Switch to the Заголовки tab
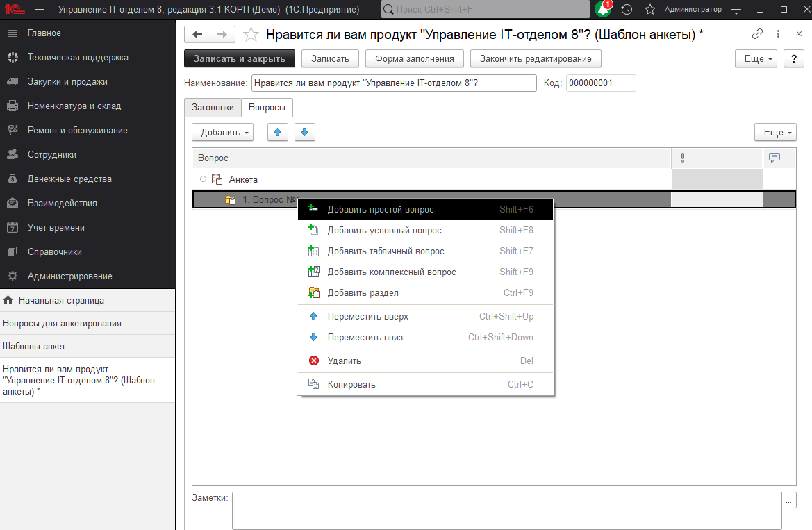Screen dimensions: 812x530 (x=213, y=108)
